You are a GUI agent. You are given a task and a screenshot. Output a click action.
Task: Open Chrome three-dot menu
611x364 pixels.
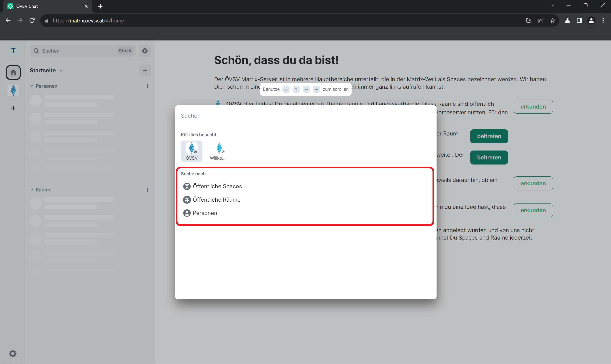click(x=603, y=21)
